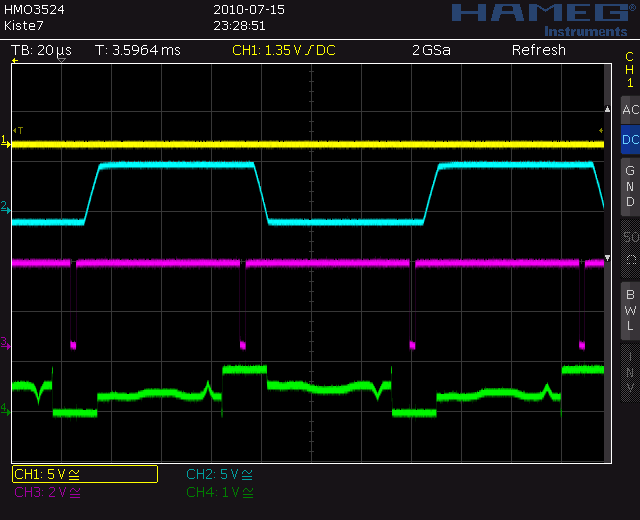The height and width of the screenshot is (520, 640).
Task: Click the magenta channel 3 ground marker
Action: pyautogui.click(x=5, y=343)
